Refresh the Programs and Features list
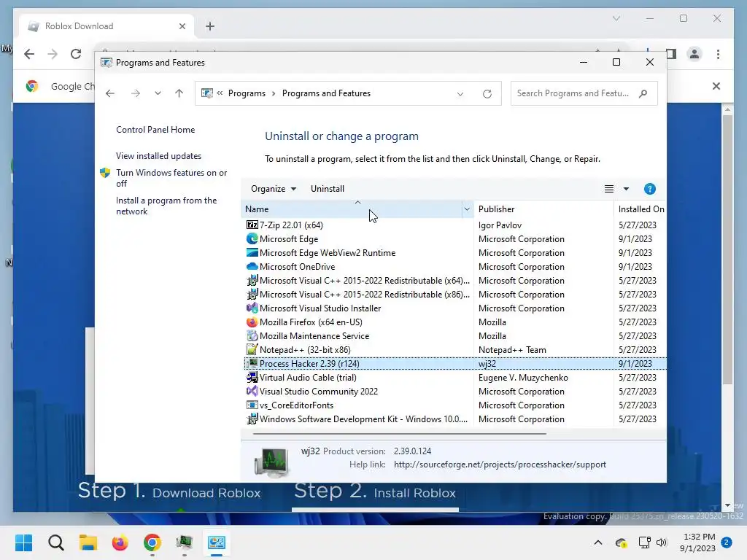The height and width of the screenshot is (560, 747). [487, 94]
